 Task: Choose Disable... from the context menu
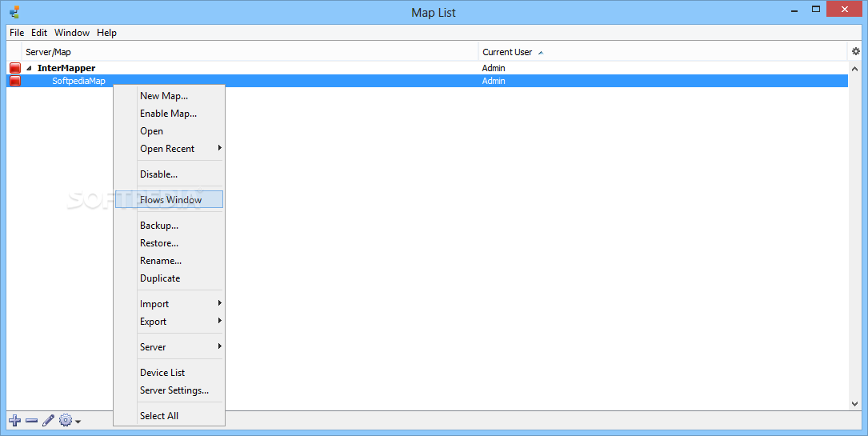(x=169, y=174)
